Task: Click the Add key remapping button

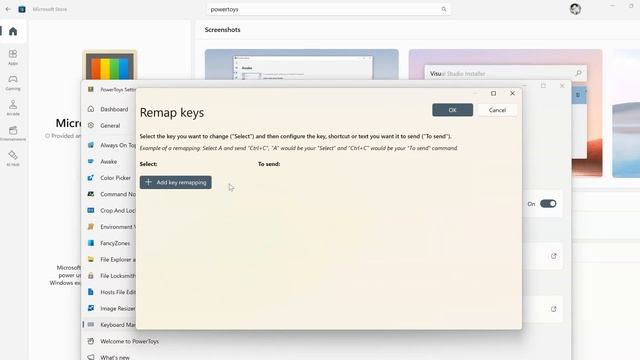Action: click(x=176, y=182)
